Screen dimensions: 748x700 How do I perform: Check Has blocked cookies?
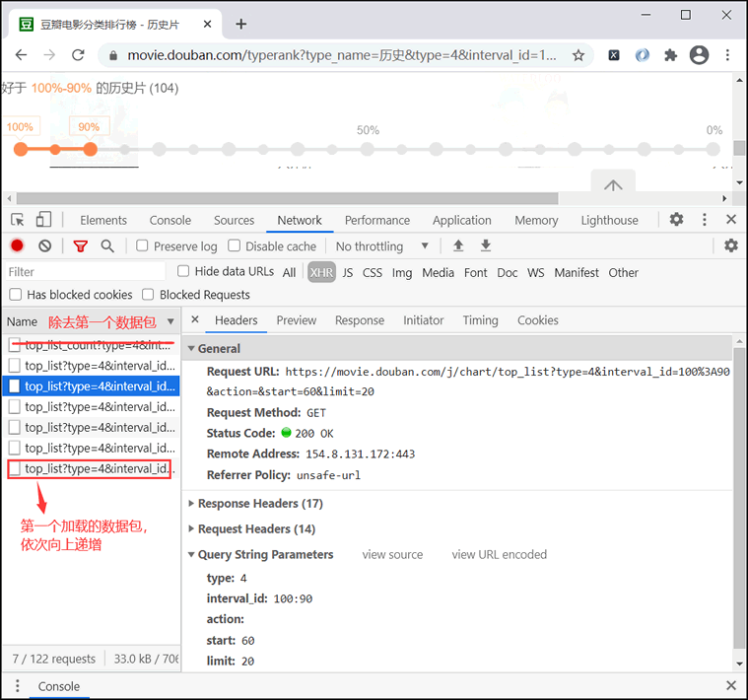[x=16, y=295]
